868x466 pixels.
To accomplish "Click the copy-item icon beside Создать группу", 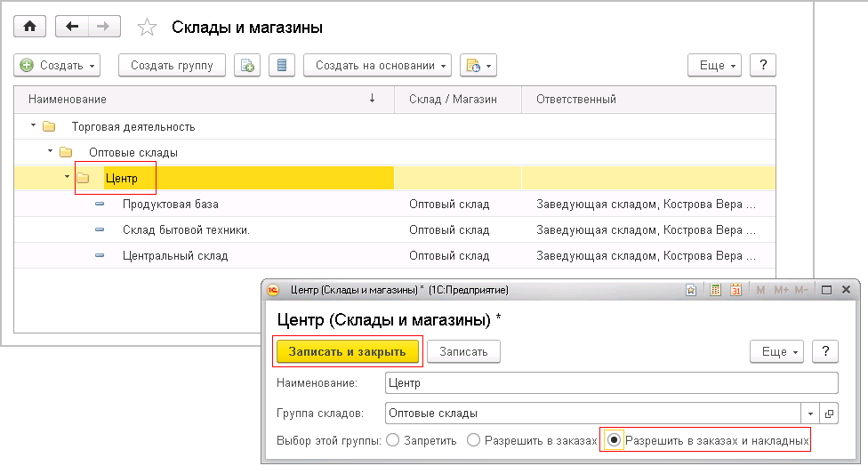I will (247, 65).
